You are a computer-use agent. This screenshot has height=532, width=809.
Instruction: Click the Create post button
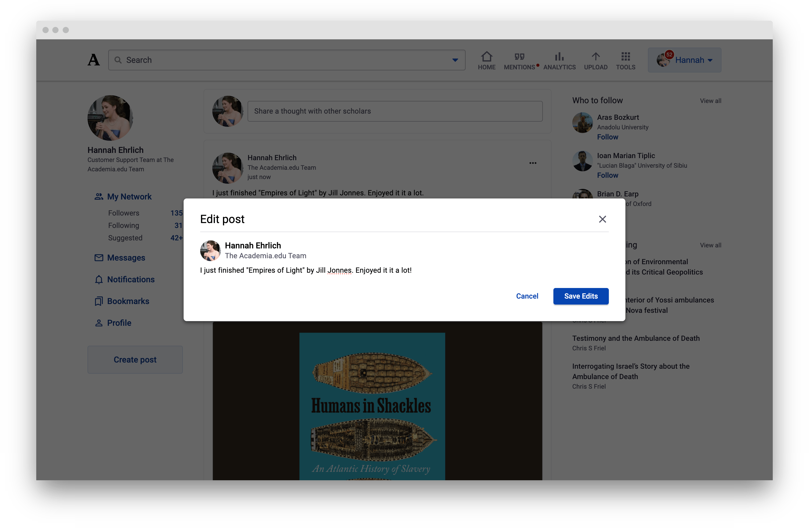coord(135,359)
